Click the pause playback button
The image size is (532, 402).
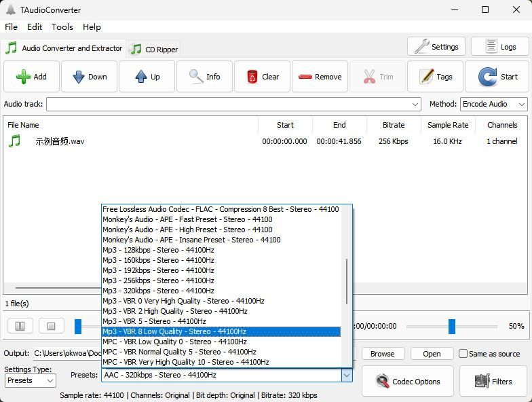pos(20,326)
